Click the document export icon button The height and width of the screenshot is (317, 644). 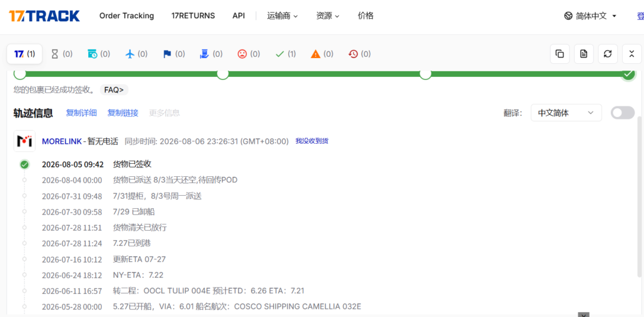(583, 54)
